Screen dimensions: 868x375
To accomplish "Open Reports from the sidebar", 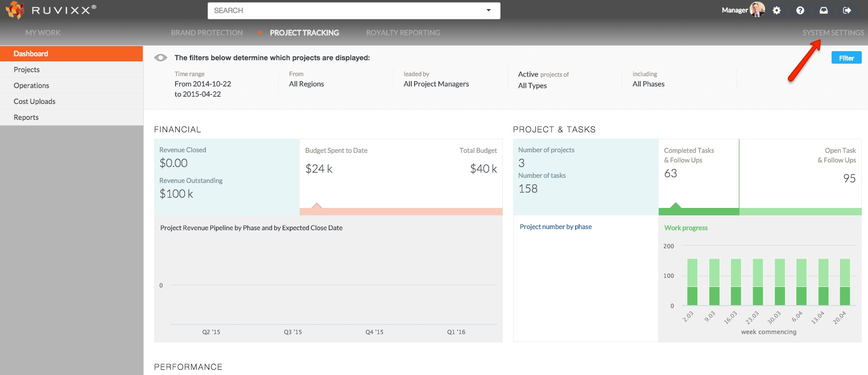I will pyautogui.click(x=26, y=118).
